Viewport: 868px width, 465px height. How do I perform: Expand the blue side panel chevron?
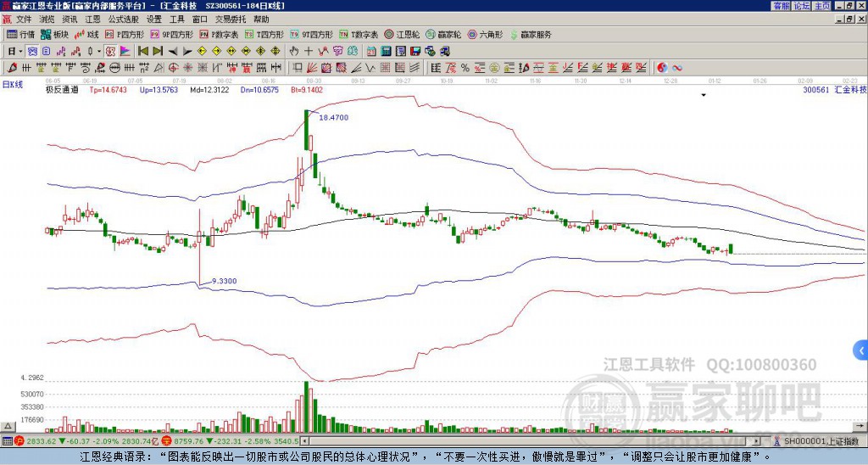pos(861,350)
